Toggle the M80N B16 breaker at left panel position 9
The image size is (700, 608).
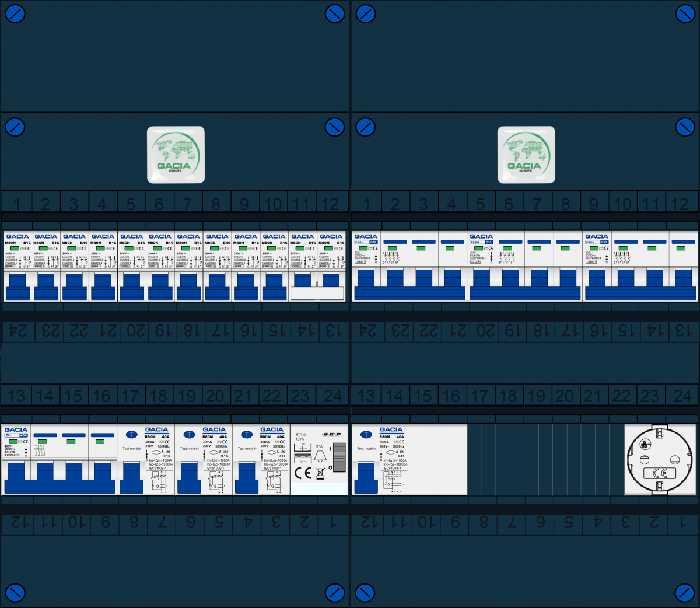[246, 286]
